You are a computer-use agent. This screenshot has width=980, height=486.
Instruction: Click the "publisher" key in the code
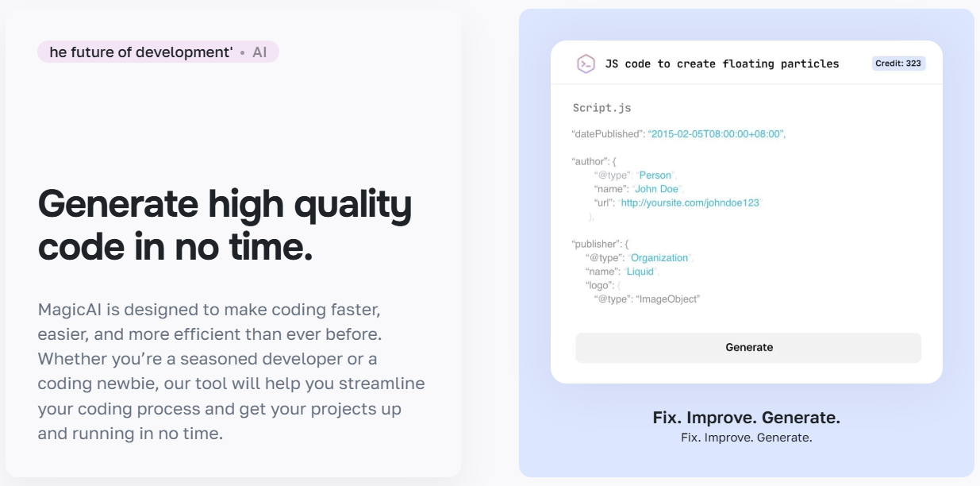point(594,244)
